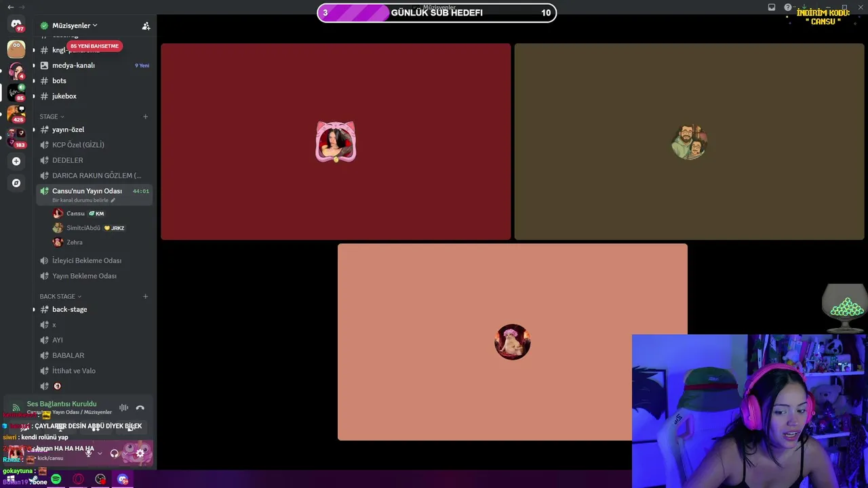Open OBS Studio from taskbar
The width and height of the screenshot is (868, 488).
coord(101,479)
